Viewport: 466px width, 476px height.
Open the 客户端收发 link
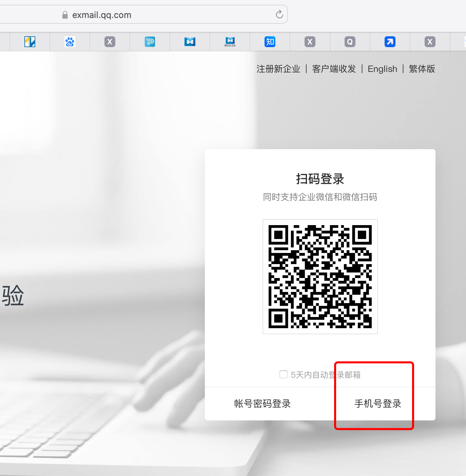(334, 69)
